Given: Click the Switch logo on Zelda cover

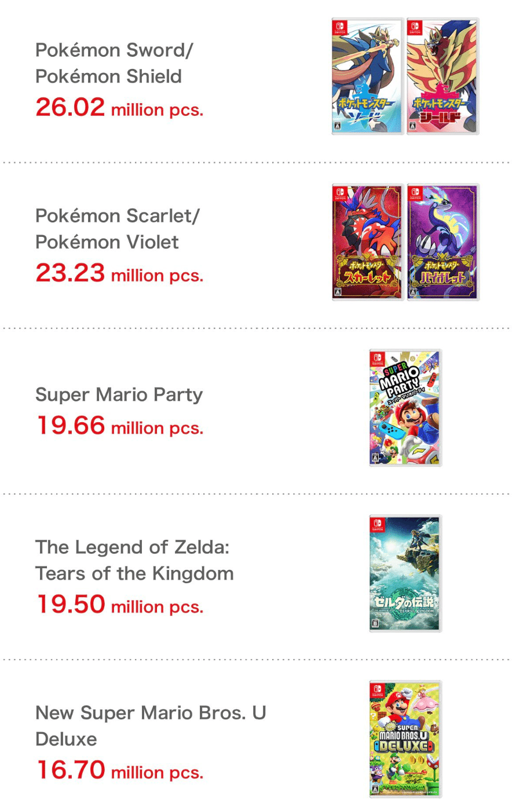Looking at the screenshot, I should coord(378,525).
